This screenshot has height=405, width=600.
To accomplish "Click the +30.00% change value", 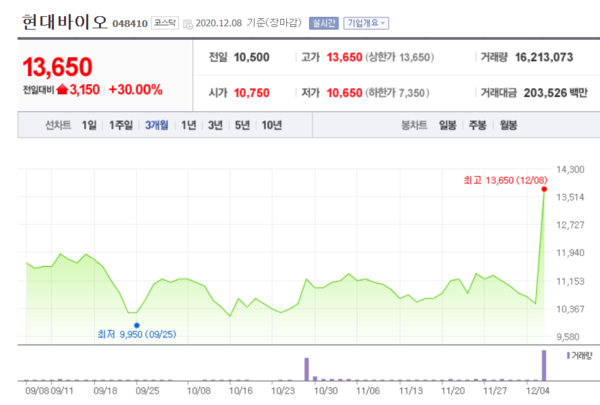I will pyautogui.click(x=135, y=90).
